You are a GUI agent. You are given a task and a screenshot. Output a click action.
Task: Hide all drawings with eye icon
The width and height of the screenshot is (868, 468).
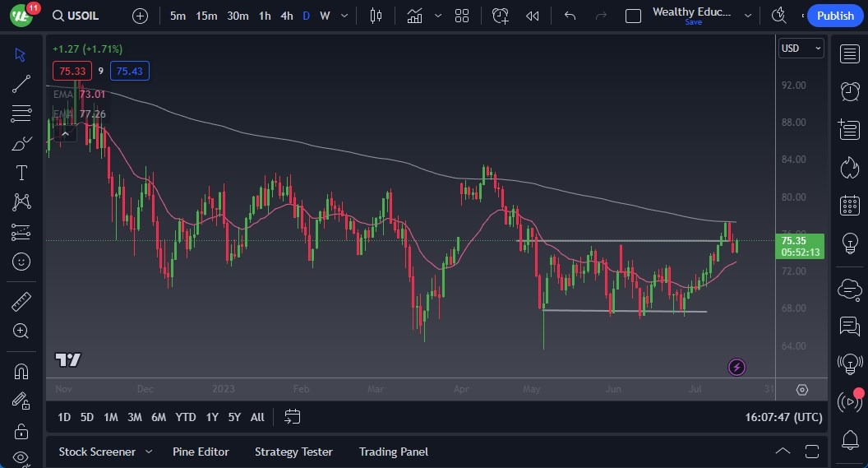[x=21, y=457]
